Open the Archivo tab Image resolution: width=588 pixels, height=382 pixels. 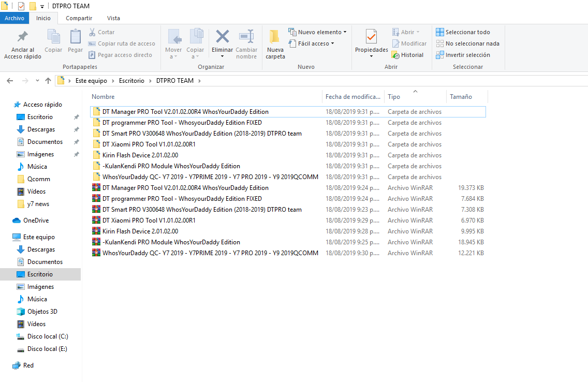pyautogui.click(x=14, y=18)
